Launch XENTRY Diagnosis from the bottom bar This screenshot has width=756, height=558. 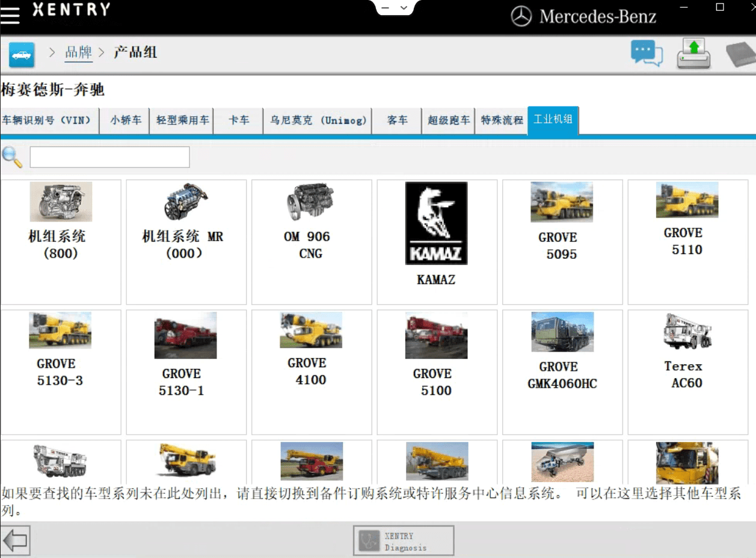[x=403, y=540]
